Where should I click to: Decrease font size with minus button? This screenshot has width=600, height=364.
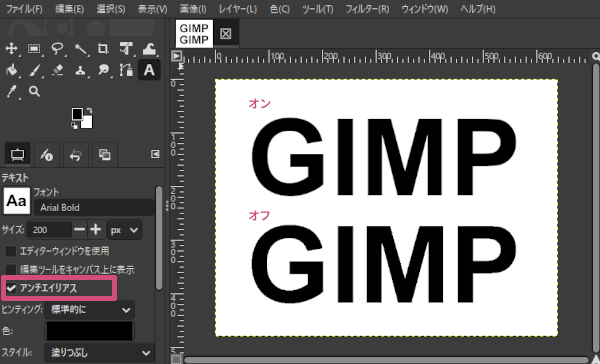(79, 230)
